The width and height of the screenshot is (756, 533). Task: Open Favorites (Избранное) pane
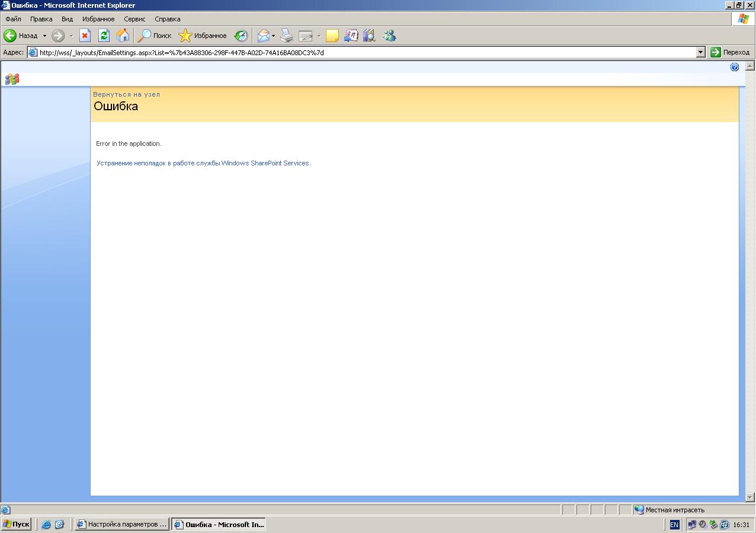click(203, 36)
